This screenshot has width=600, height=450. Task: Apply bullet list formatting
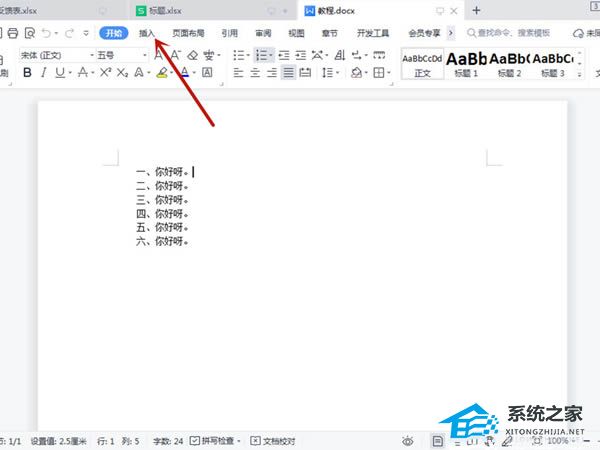click(239, 55)
